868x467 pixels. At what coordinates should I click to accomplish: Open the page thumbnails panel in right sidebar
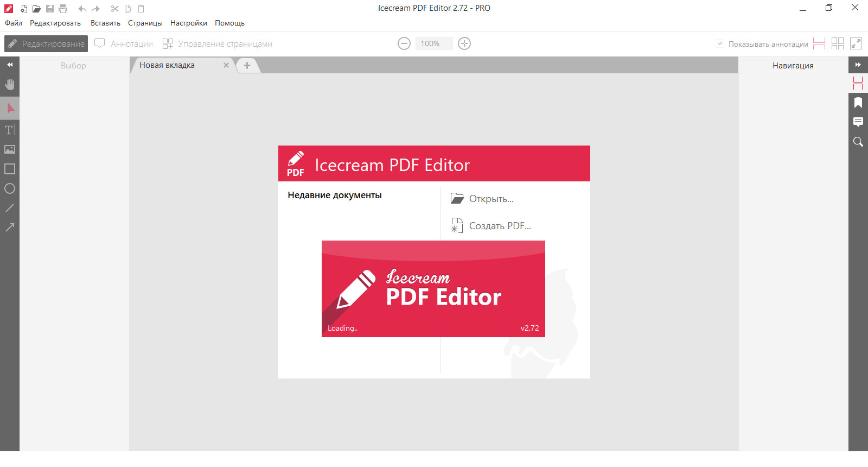858,83
